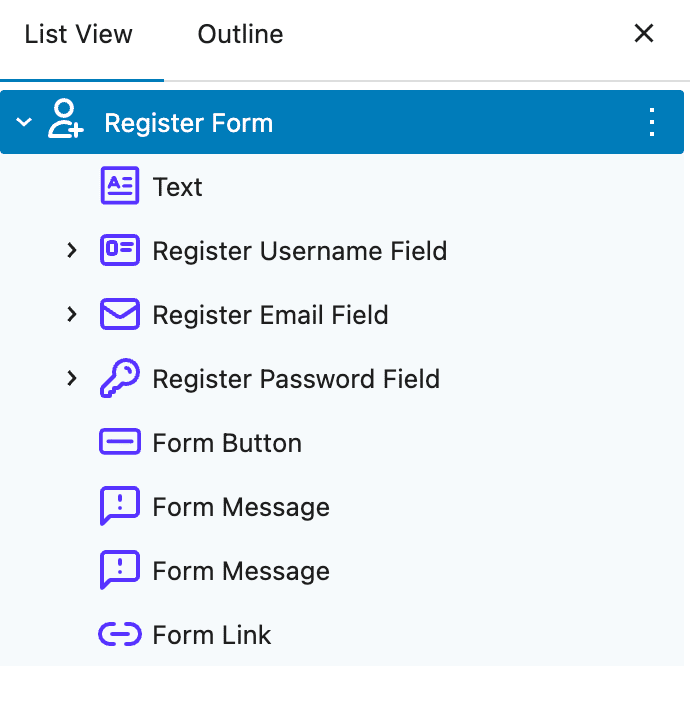690x704 pixels.
Task: Close the List View panel
Action: (x=644, y=34)
